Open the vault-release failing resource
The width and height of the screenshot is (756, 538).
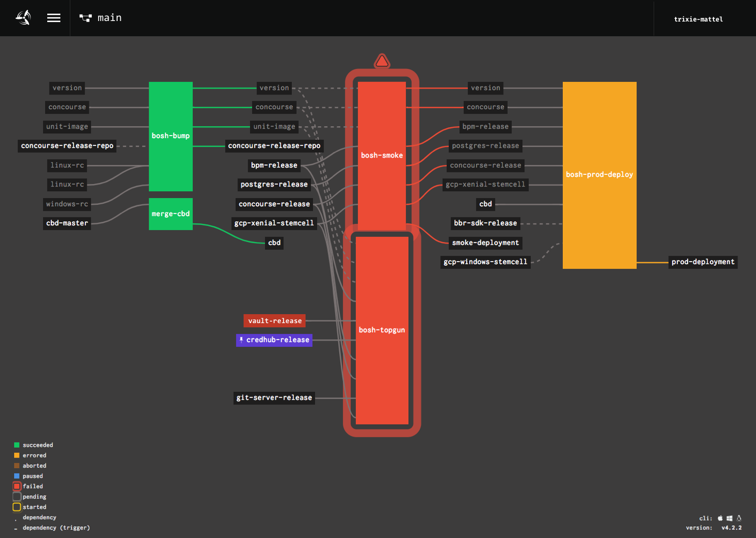click(x=274, y=320)
